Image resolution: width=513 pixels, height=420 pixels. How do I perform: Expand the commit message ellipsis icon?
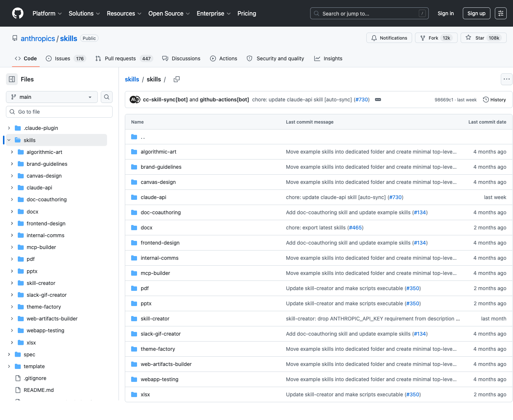(x=378, y=100)
